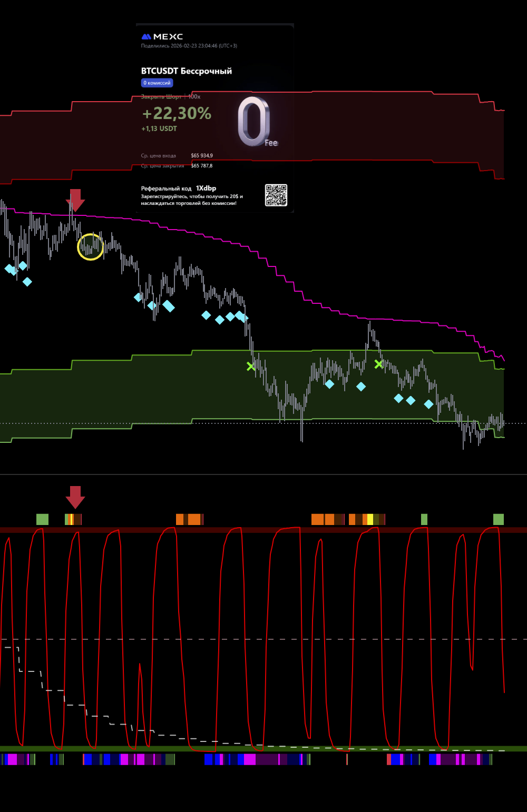
Task: Click the red block in the bottom color strip
Action: 389,759
